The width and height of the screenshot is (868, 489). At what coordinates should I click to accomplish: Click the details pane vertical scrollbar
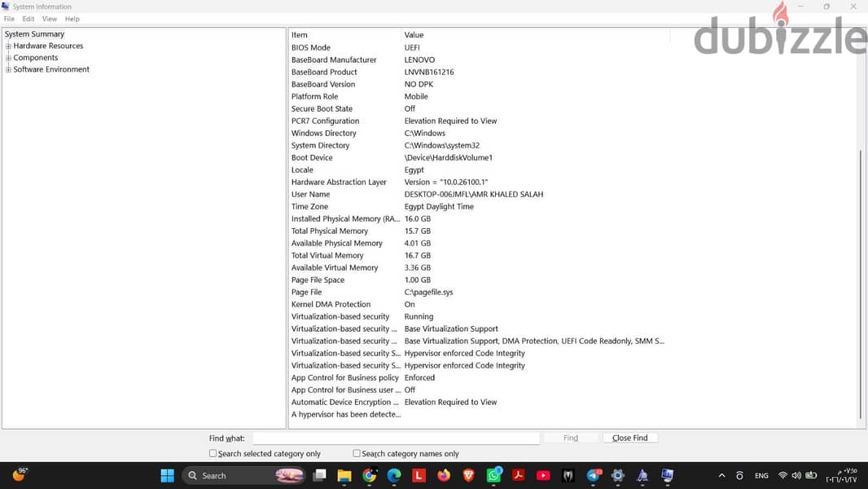pyautogui.click(x=860, y=284)
